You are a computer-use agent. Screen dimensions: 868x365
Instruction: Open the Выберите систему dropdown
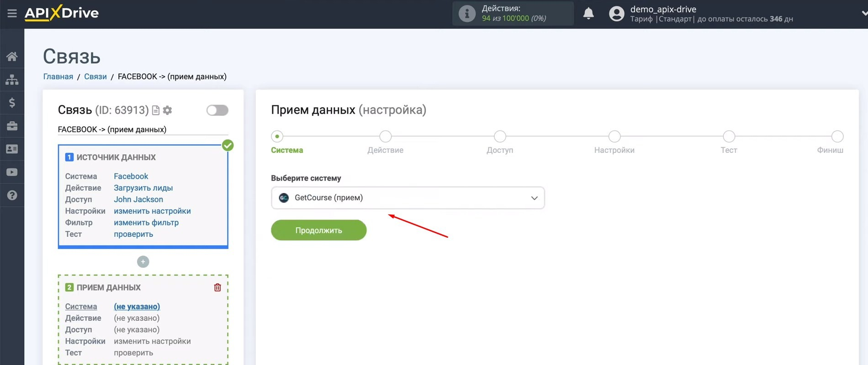(408, 198)
